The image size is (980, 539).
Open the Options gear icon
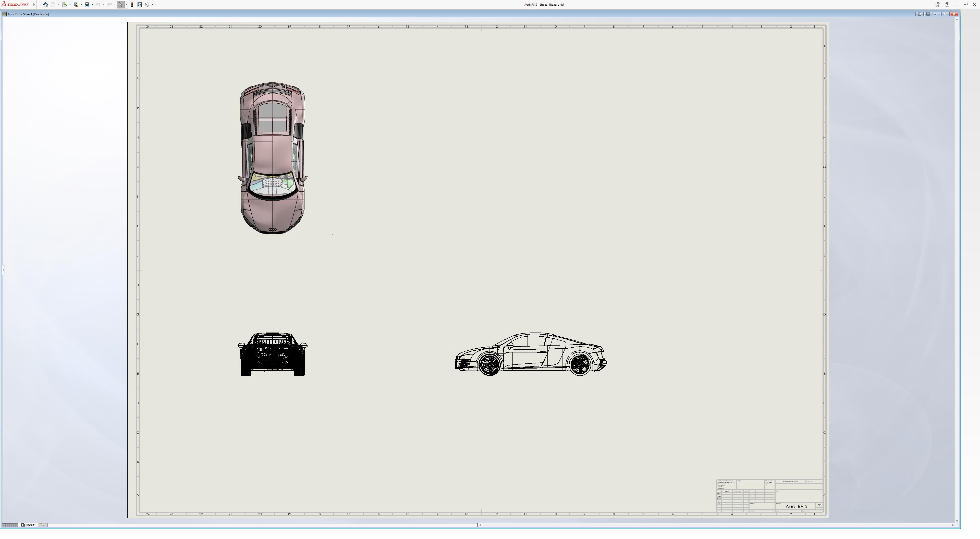[x=147, y=5]
